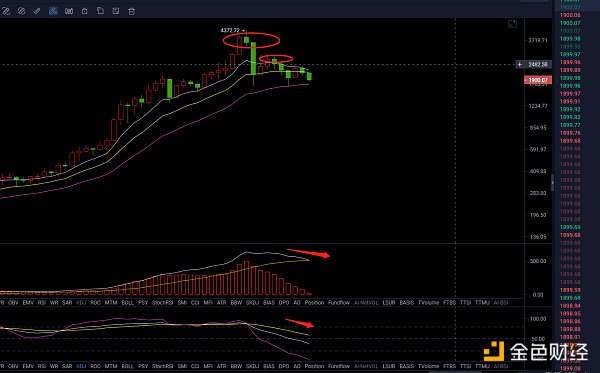Select Fundflow in bottom indicator row

click(x=339, y=366)
